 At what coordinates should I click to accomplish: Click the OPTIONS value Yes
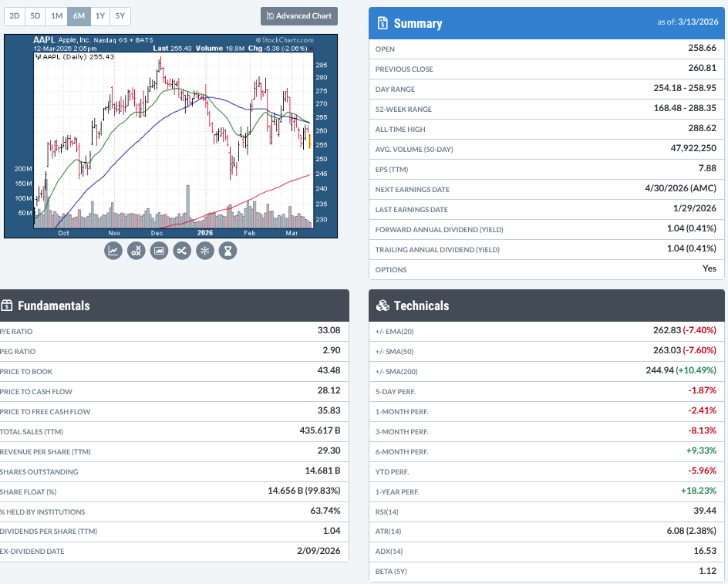709,268
